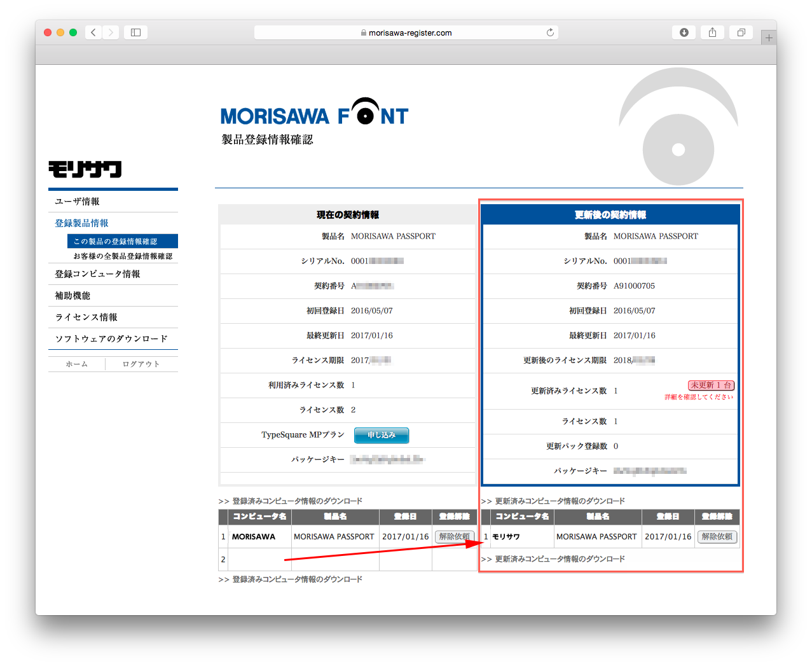
Task: Click the 最終更新日 2017/01/16 in 現在の契約情報
Action: 372,336
